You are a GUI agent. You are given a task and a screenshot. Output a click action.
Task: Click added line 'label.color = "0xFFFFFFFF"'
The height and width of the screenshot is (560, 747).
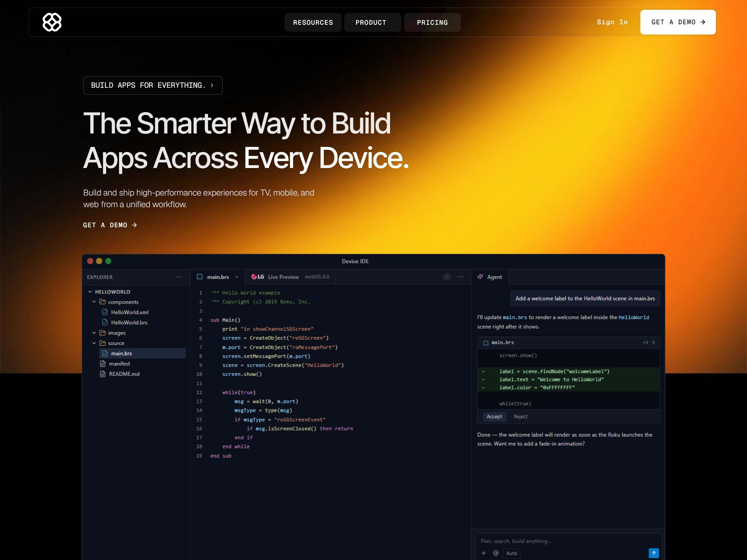coord(537,388)
